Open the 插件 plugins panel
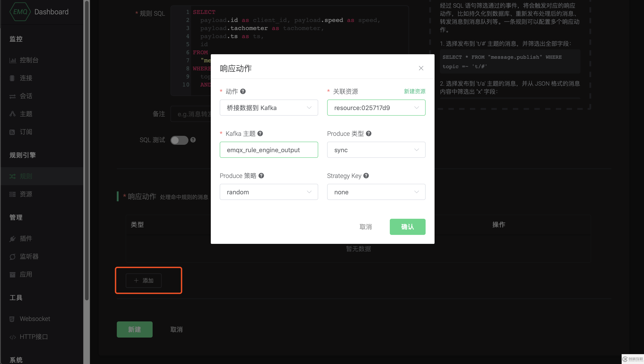The image size is (644, 364). (x=26, y=238)
